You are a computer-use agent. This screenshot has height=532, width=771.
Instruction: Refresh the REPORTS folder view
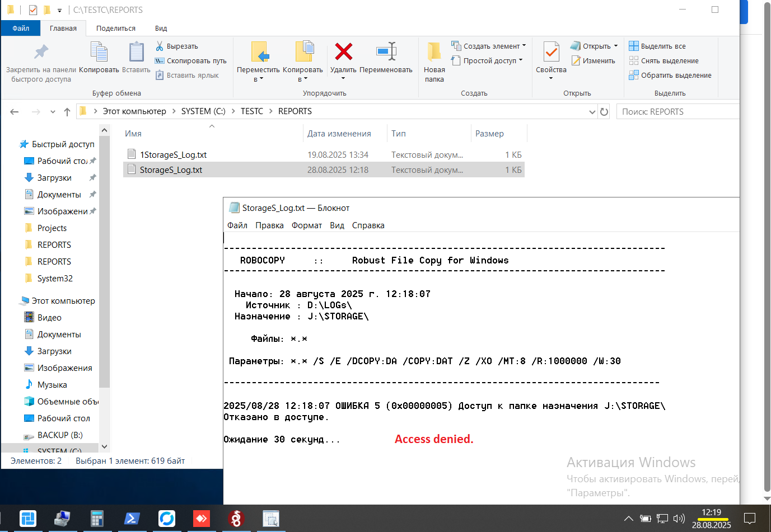click(x=604, y=112)
